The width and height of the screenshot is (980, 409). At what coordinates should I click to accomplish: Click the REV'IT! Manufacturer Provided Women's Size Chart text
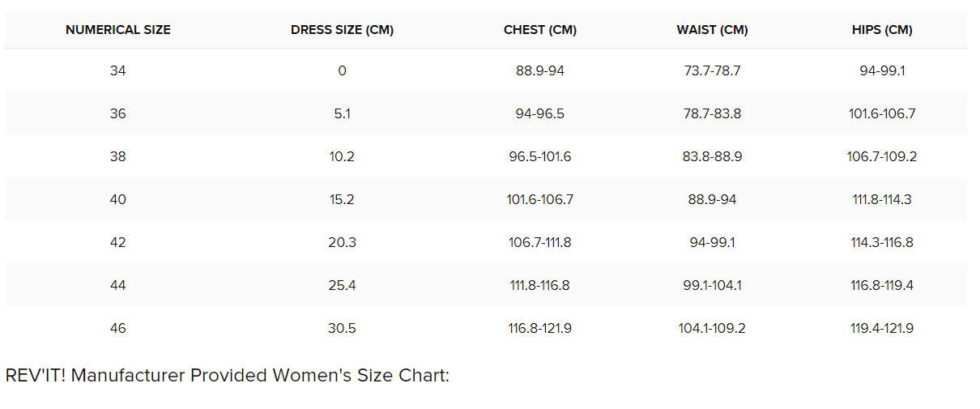pyautogui.click(x=227, y=376)
